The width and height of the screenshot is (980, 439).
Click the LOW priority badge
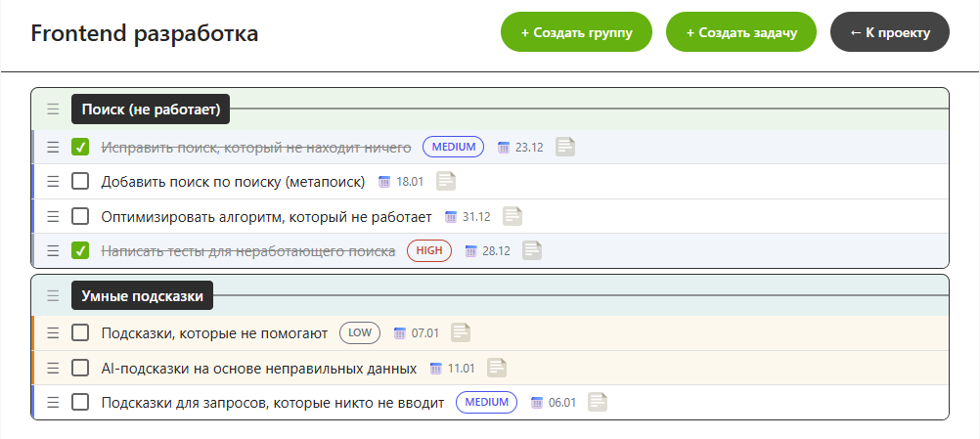tap(360, 332)
